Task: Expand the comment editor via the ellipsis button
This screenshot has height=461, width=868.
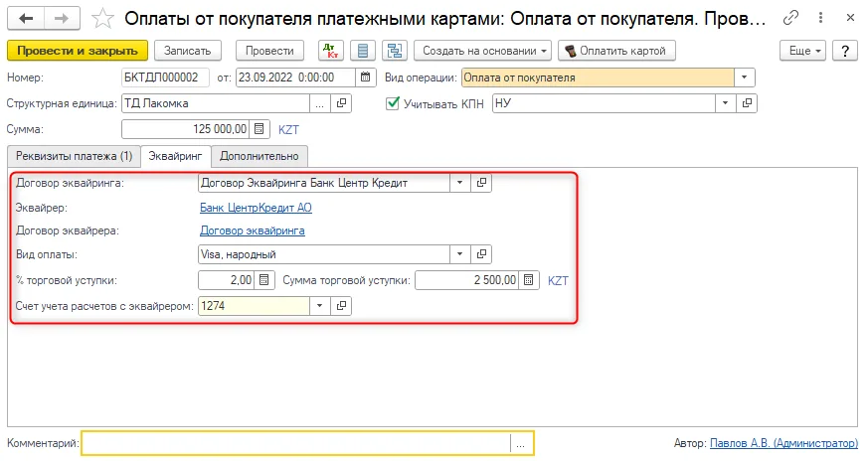Action: pos(520,443)
